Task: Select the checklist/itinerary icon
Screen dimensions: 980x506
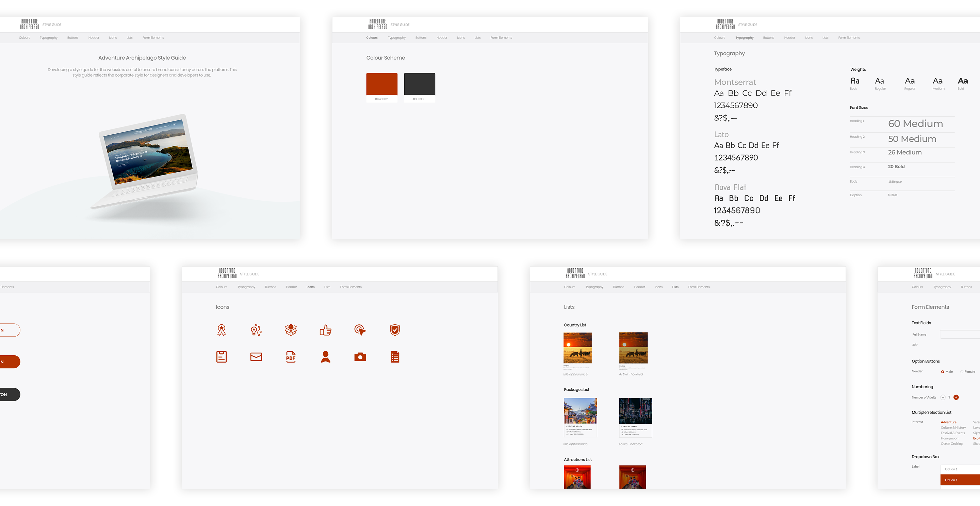Action: point(394,357)
